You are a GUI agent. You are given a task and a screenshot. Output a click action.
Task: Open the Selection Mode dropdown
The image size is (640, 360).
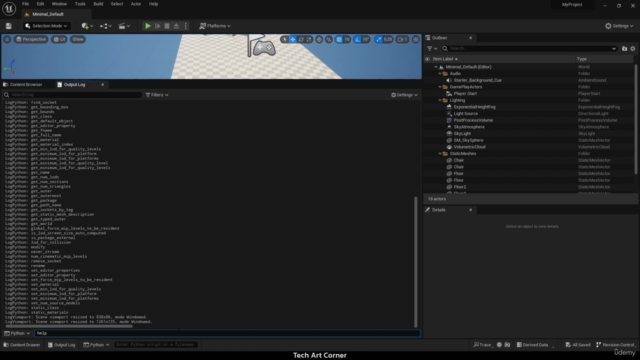[46, 26]
